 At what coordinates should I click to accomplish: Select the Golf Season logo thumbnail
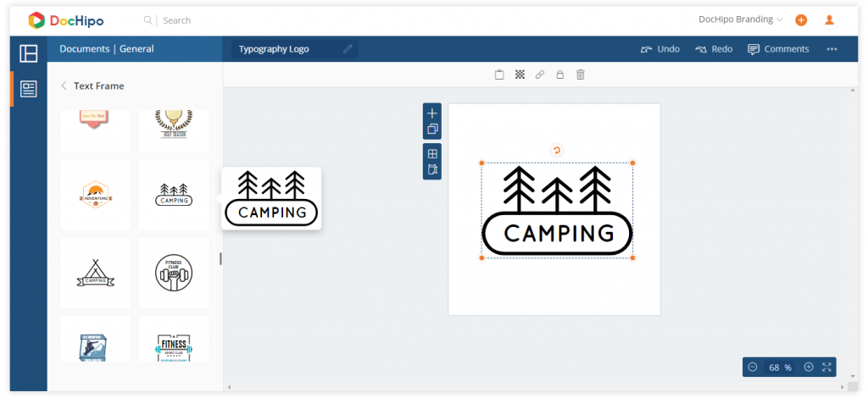(174, 131)
